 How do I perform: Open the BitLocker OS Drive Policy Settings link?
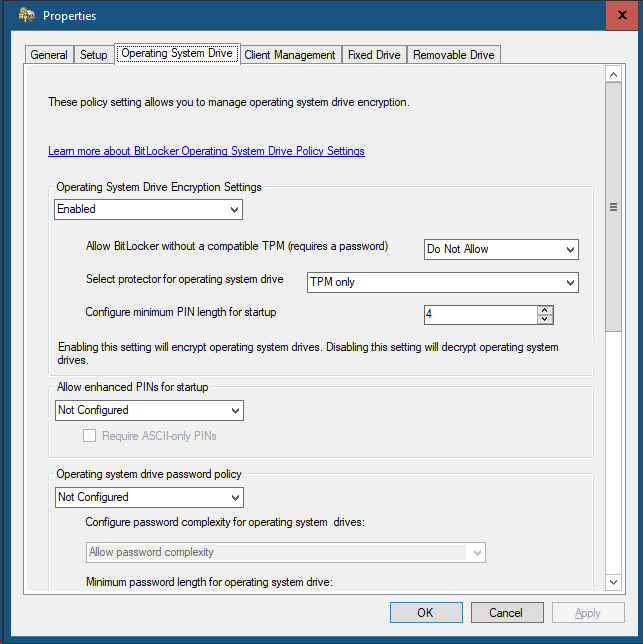[206, 151]
